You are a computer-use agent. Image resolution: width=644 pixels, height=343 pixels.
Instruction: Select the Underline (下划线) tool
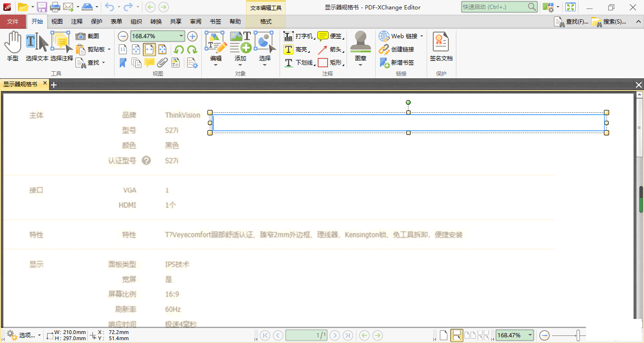[x=298, y=63]
